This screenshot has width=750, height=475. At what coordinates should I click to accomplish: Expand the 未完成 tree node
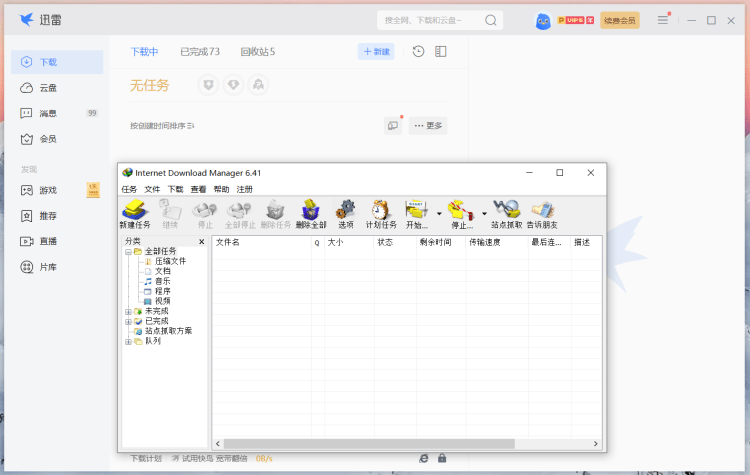(x=128, y=311)
